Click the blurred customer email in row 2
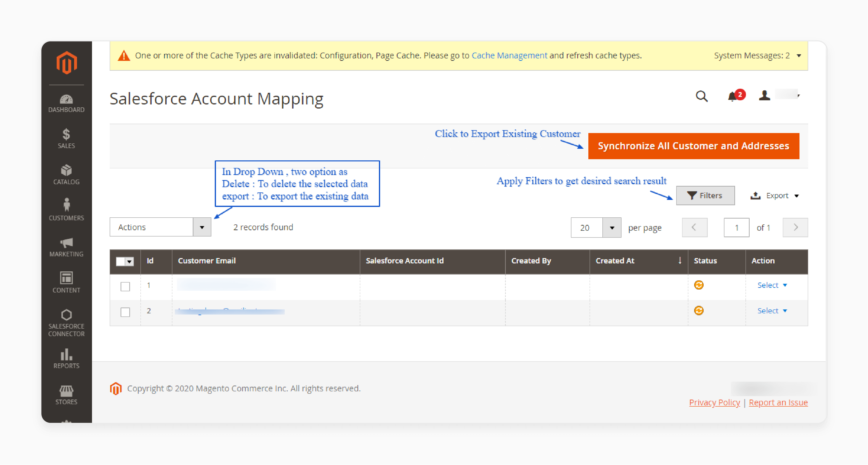The width and height of the screenshot is (868, 465). tap(230, 311)
